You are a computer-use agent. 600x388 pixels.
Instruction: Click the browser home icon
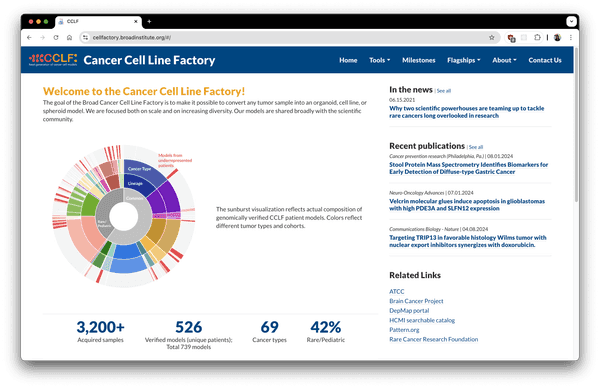69,37
